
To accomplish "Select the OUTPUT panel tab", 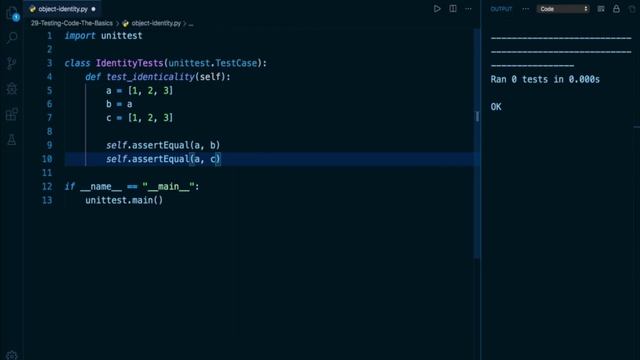I will (501, 9).
